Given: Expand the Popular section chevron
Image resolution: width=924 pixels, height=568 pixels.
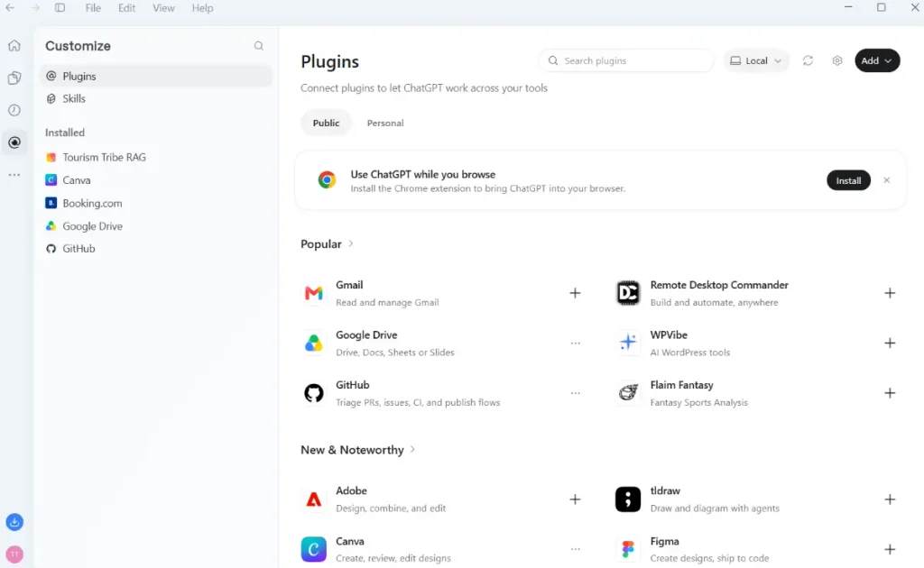Looking at the screenshot, I should (x=351, y=243).
